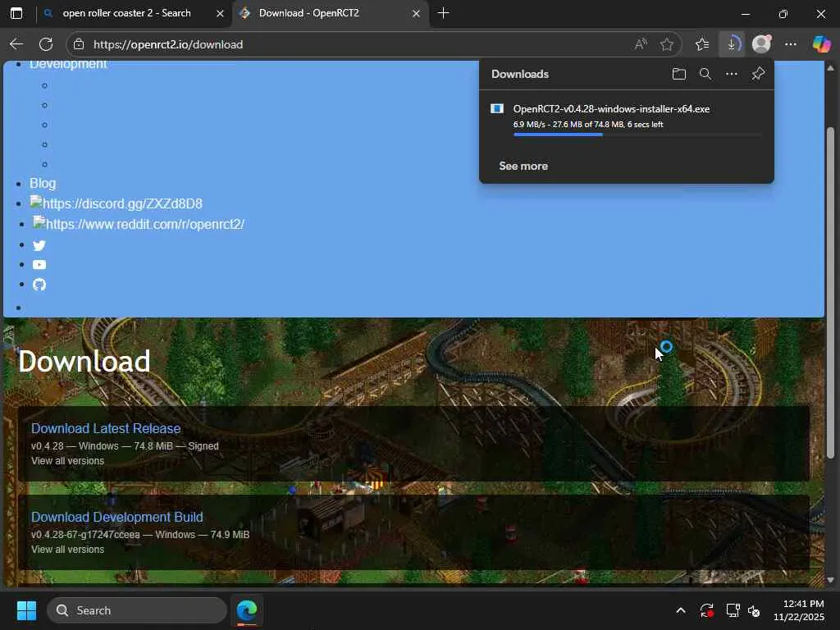Image resolution: width=840 pixels, height=630 pixels.
Task: Open the Windows Start button
Action: (x=26, y=610)
